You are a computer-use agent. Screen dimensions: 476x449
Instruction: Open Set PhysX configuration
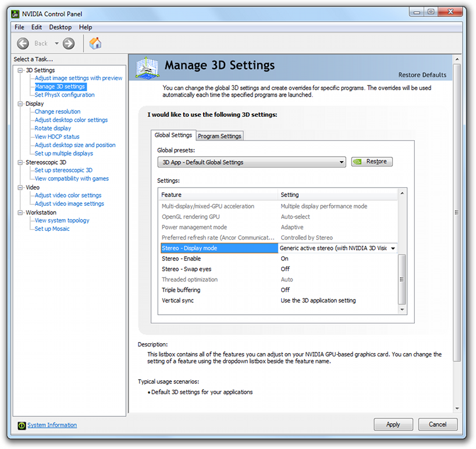tap(65, 95)
